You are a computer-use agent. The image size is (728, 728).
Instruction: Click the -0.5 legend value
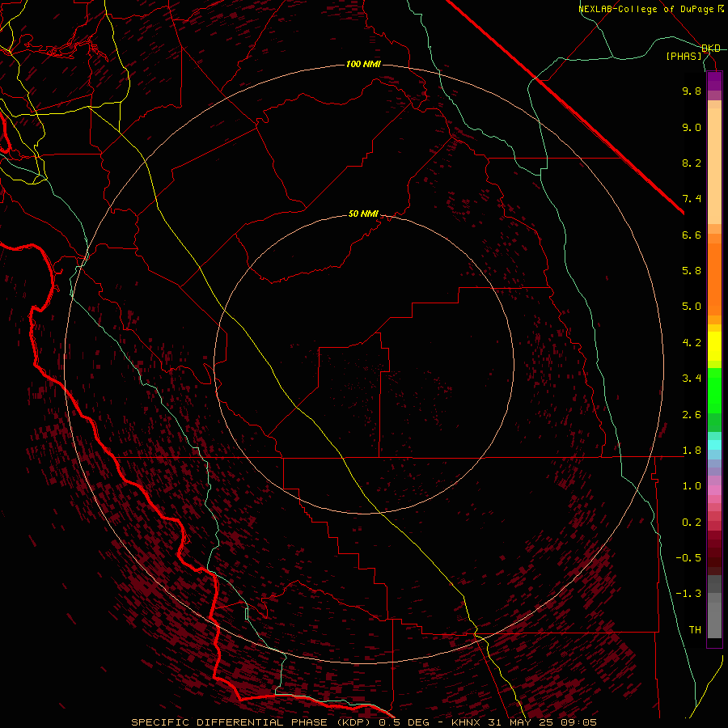pyautogui.click(x=688, y=558)
